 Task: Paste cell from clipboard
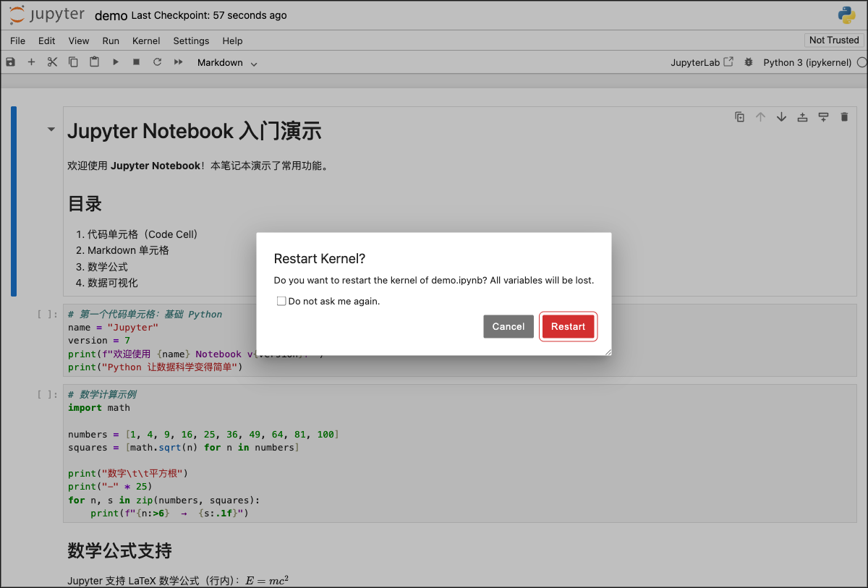[x=94, y=62]
